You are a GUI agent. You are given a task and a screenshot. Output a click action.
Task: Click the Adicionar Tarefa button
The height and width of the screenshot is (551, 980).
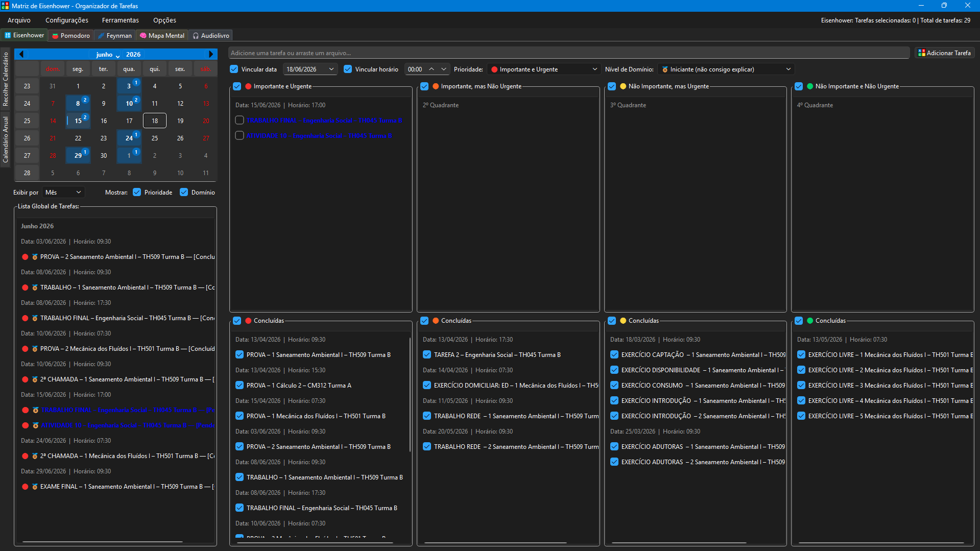(x=944, y=53)
